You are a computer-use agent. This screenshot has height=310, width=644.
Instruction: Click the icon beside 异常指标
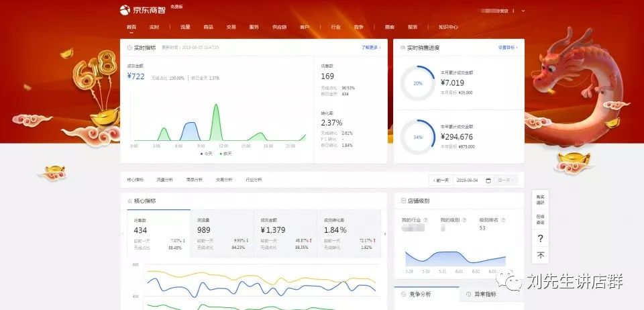coord(468,295)
